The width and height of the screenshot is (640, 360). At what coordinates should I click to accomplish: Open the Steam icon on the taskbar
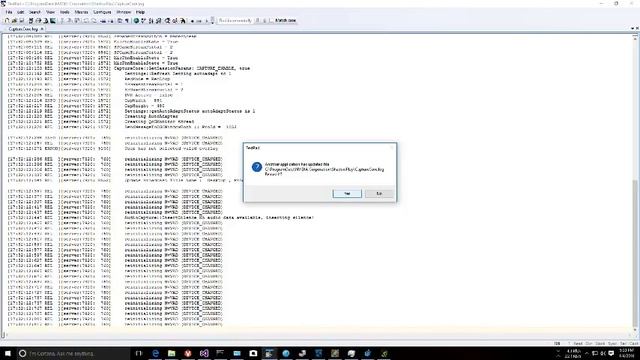click(x=302, y=353)
